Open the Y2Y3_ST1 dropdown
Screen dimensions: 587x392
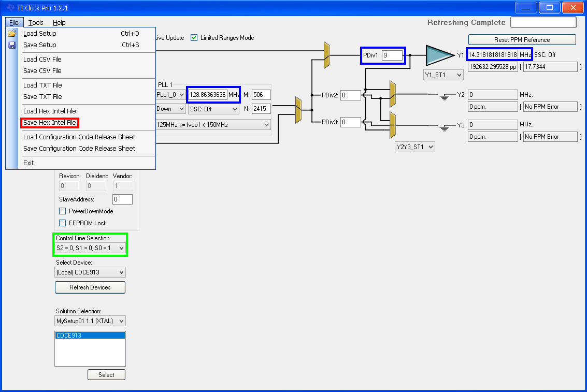pyautogui.click(x=415, y=147)
